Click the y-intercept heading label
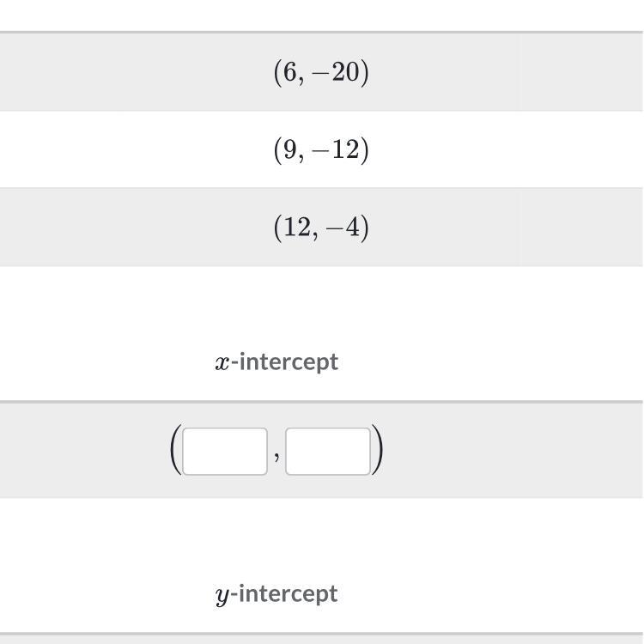The image size is (644, 644). [276, 593]
